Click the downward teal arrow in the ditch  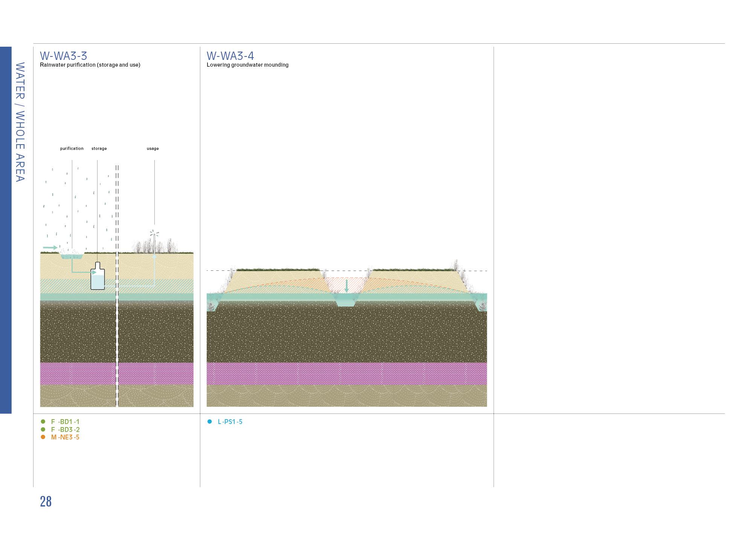coord(347,286)
